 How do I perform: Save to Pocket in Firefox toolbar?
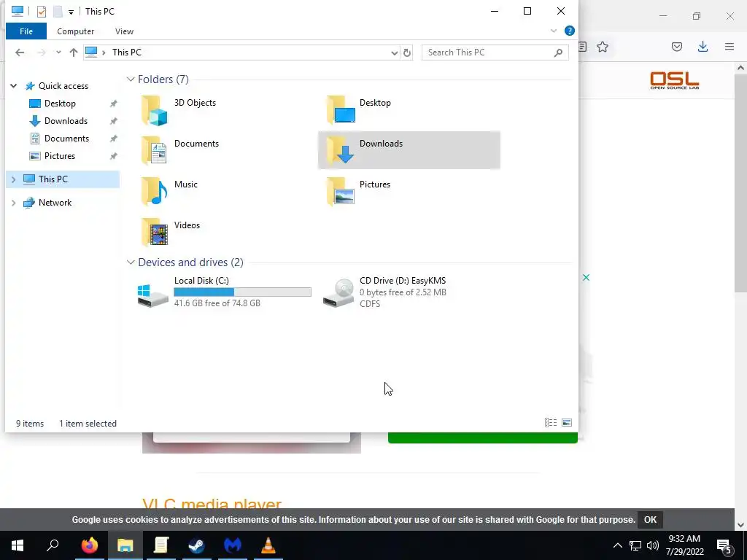(677, 47)
